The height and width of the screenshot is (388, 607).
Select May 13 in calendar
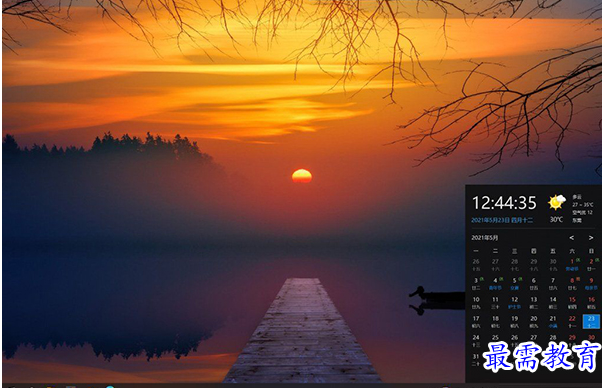tap(533, 302)
